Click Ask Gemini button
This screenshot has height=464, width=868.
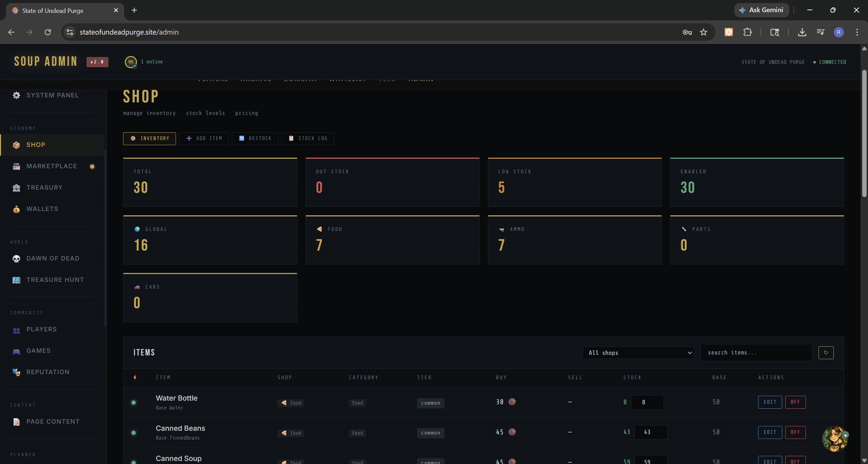coord(762,10)
